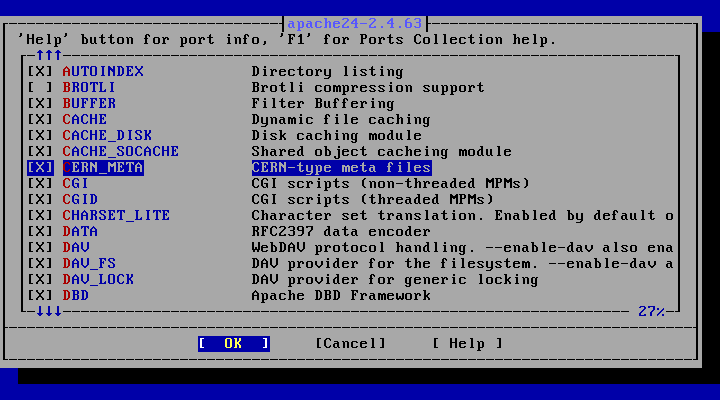Toggle the CACHE checkbox
The image size is (720, 400).
click(40, 120)
